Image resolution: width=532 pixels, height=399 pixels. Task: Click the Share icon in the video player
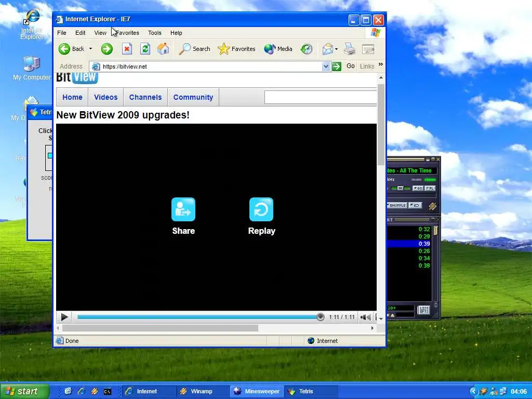[x=183, y=209]
